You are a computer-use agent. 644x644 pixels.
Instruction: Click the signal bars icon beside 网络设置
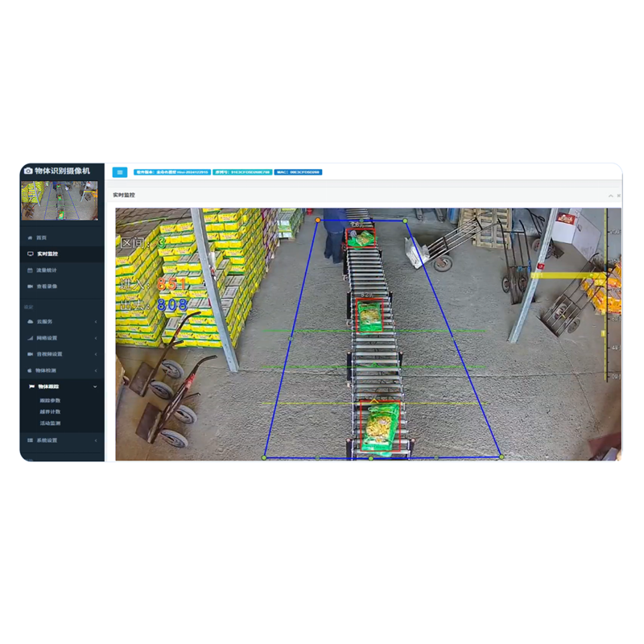(x=31, y=338)
